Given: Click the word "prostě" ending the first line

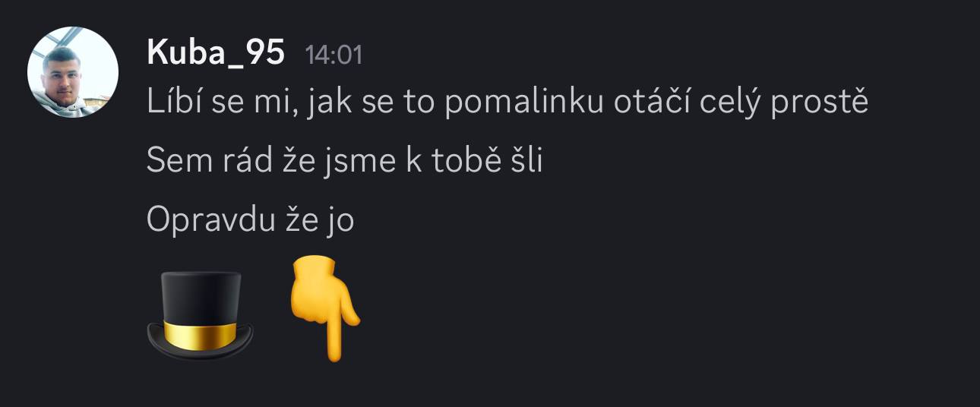Looking at the screenshot, I should tap(819, 103).
